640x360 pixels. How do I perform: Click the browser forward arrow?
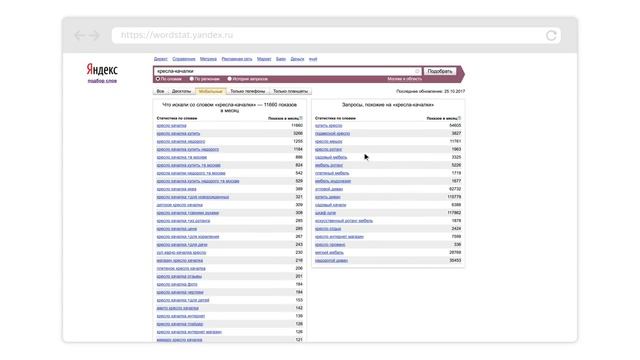(x=94, y=36)
